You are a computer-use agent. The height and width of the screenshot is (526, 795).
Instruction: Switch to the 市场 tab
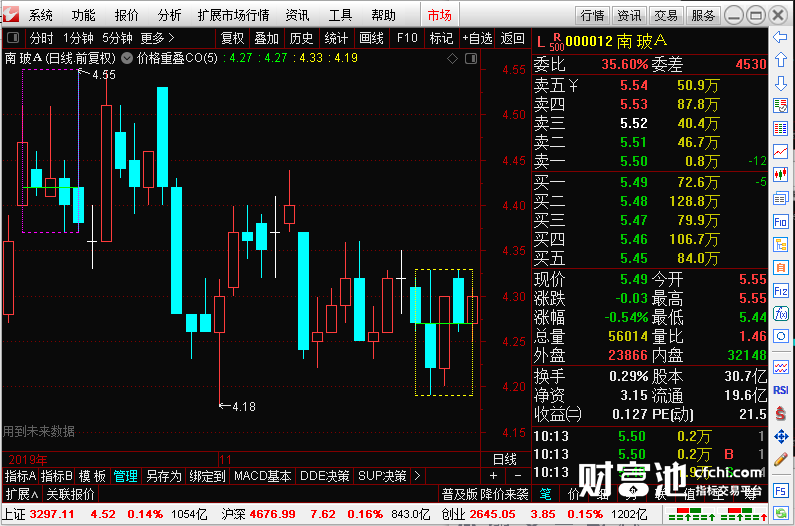point(440,15)
